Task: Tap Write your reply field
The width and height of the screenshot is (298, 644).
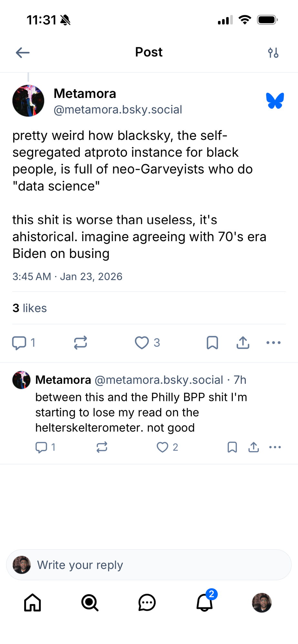Action: tap(149, 565)
